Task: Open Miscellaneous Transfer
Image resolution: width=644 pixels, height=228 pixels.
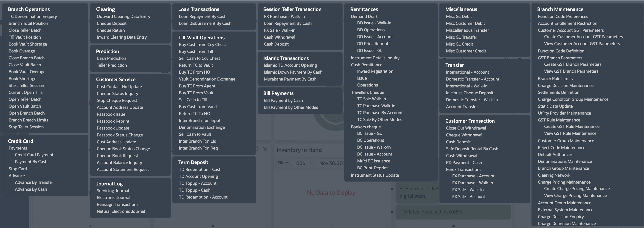Action: tap(467, 30)
